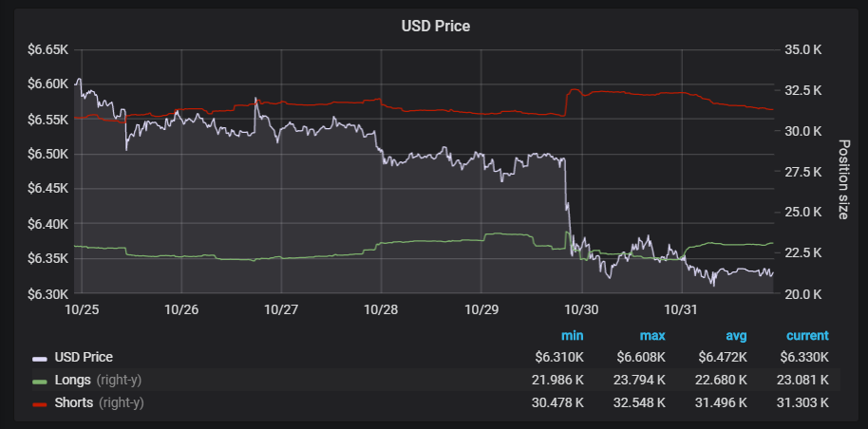Sort legend by the avg column header
The height and width of the screenshot is (429, 868).
735,336
